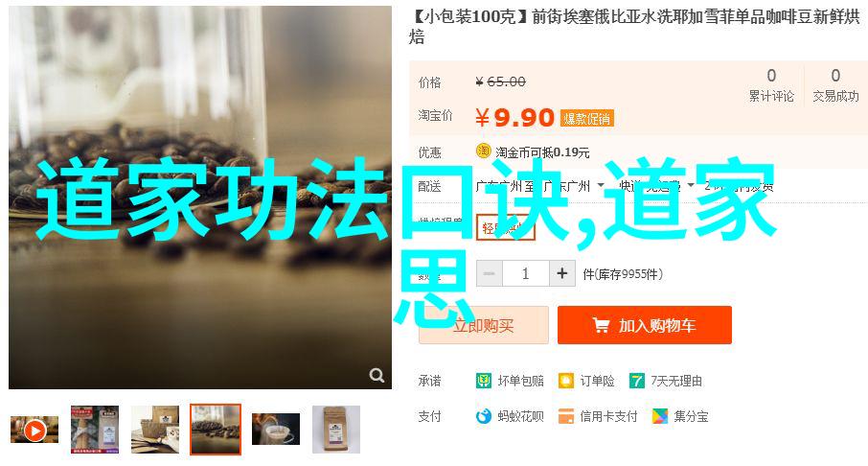The image size is (868, 466).
Task: Click the 集分宝 points icon
Action: coord(659,416)
